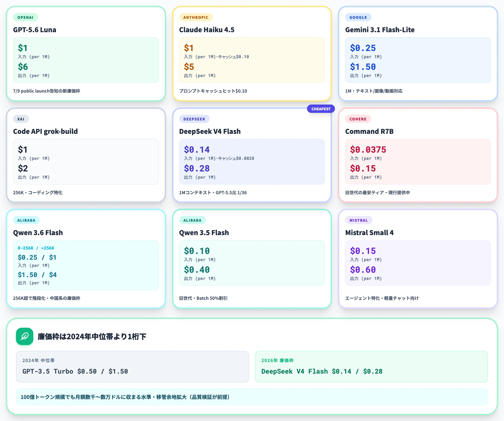Click the 2026 DeepSeek V4 Flash comparison box

[x=371, y=367]
